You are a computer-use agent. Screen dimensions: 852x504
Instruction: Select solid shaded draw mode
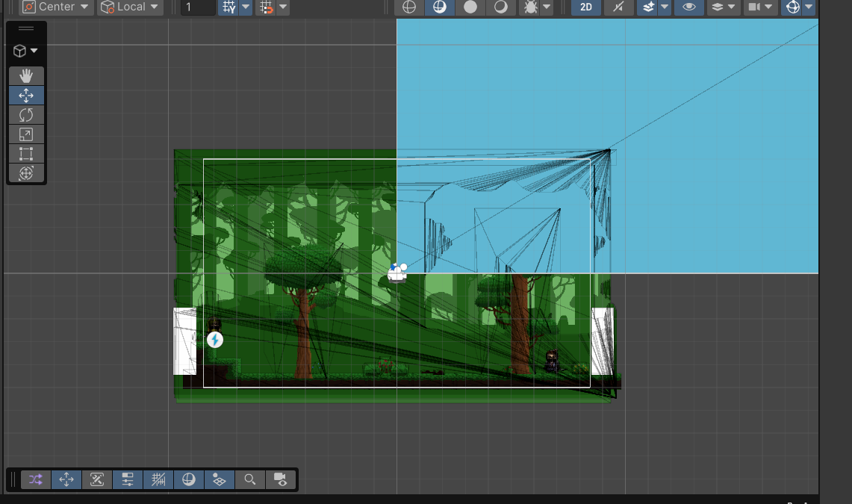[x=470, y=7]
